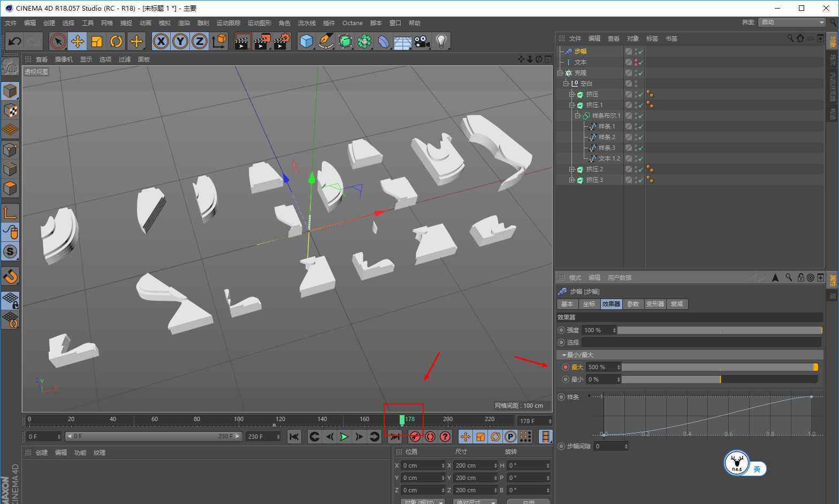The width and height of the screenshot is (839, 504).
Task: Expand the 挤压.2 object
Action: [571, 169]
